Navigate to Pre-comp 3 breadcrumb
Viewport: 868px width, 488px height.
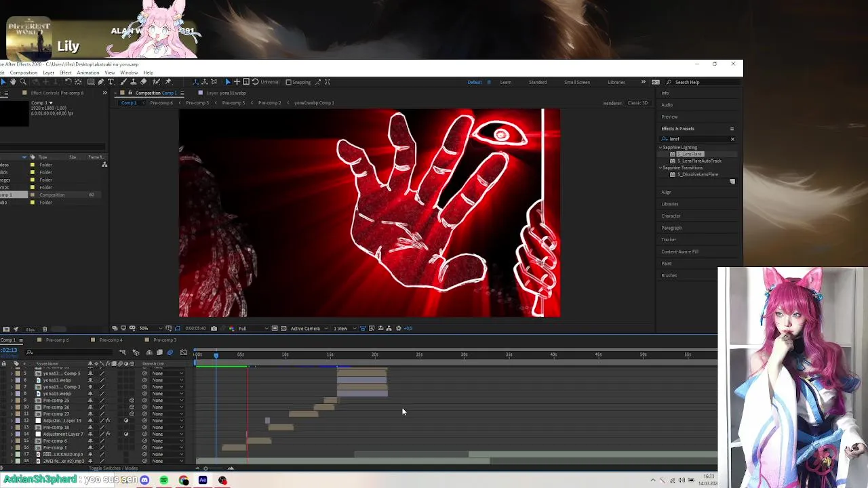(x=197, y=103)
